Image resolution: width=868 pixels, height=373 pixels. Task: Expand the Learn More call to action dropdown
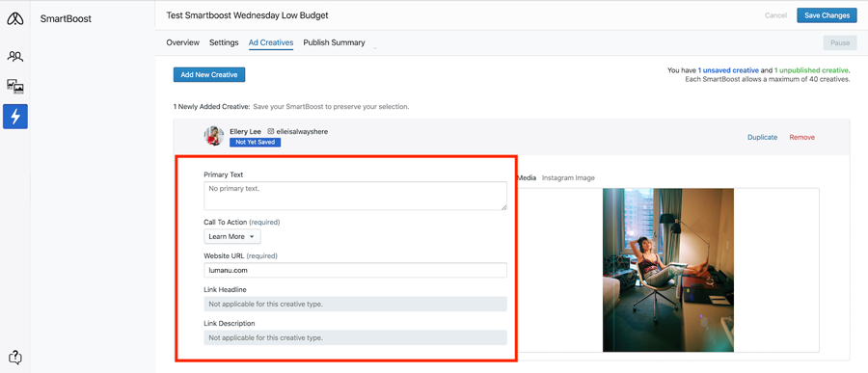coord(231,236)
